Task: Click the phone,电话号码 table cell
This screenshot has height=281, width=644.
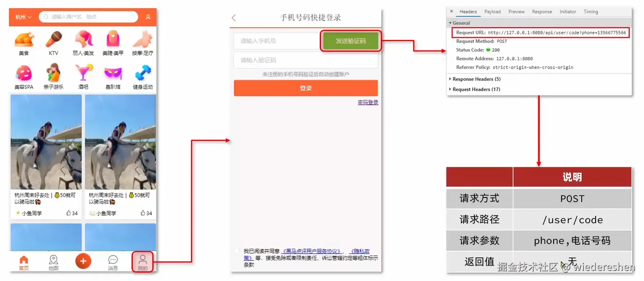Action: point(572,241)
